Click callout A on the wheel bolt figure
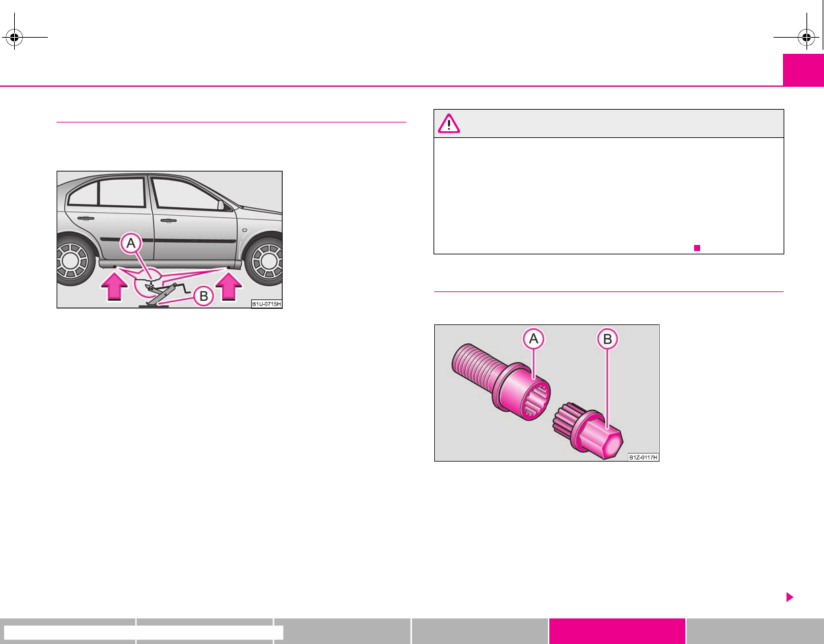The width and height of the screenshot is (824, 644). pos(534,341)
